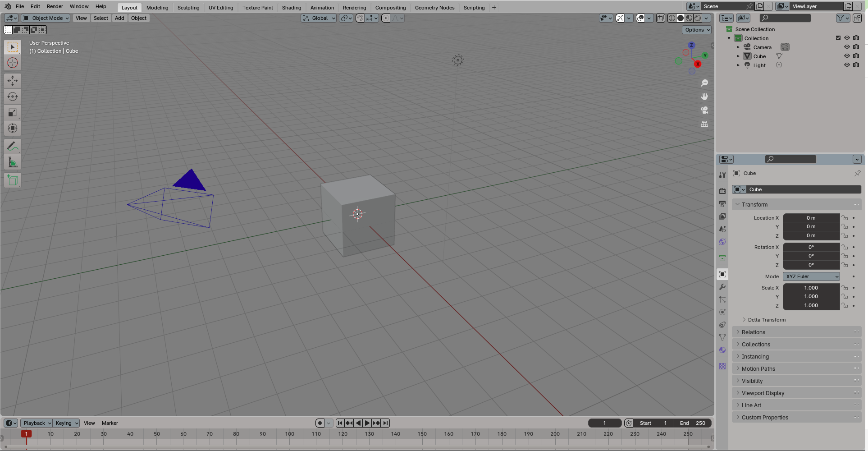Toggle Collection exclude checkbox in outliner
The width and height of the screenshot is (868, 451).
pos(838,38)
